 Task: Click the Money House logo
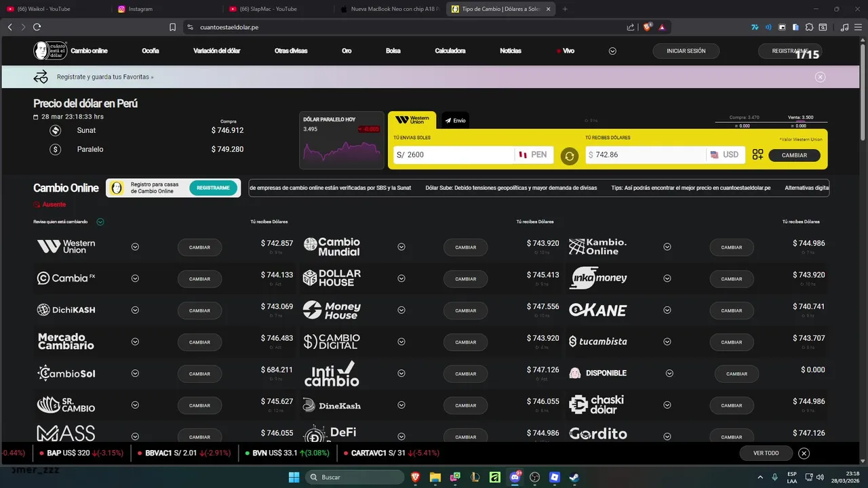332,310
